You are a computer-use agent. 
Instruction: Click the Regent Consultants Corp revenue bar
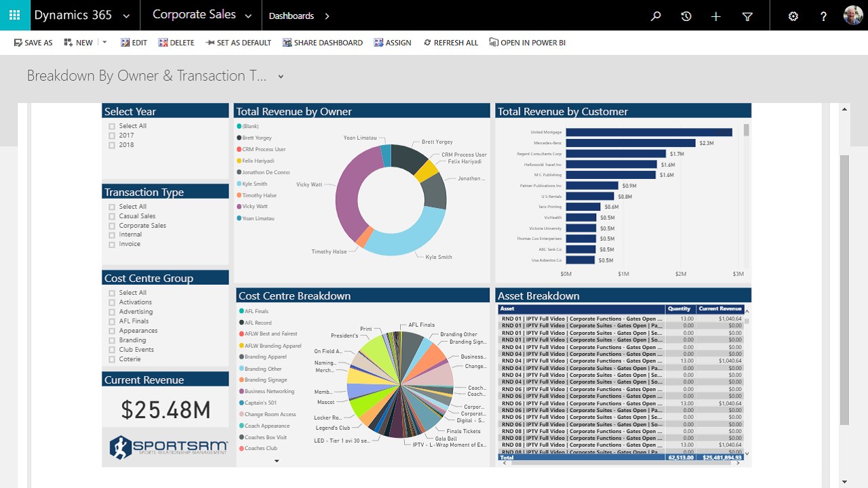(x=616, y=154)
